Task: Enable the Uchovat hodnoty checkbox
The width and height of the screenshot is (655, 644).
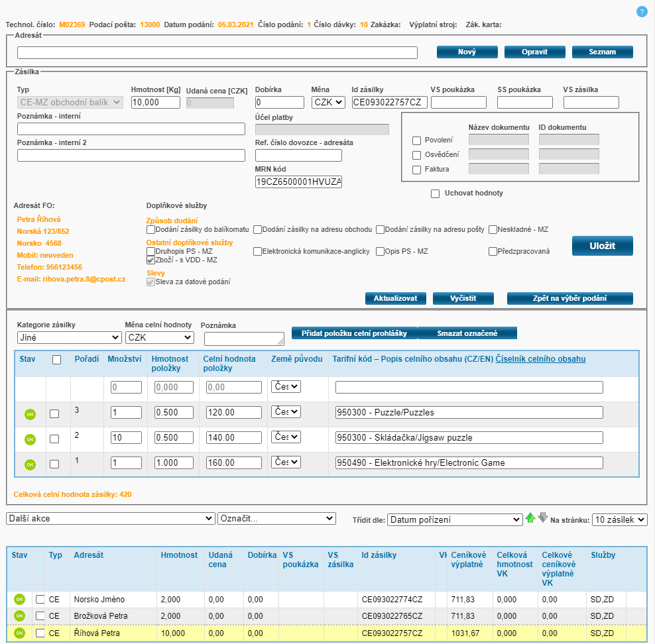Action: tap(436, 193)
